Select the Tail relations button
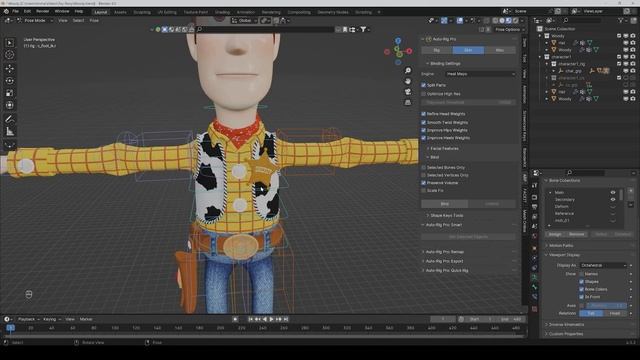The height and width of the screenshot is (360, 640). tap(591, 313)
